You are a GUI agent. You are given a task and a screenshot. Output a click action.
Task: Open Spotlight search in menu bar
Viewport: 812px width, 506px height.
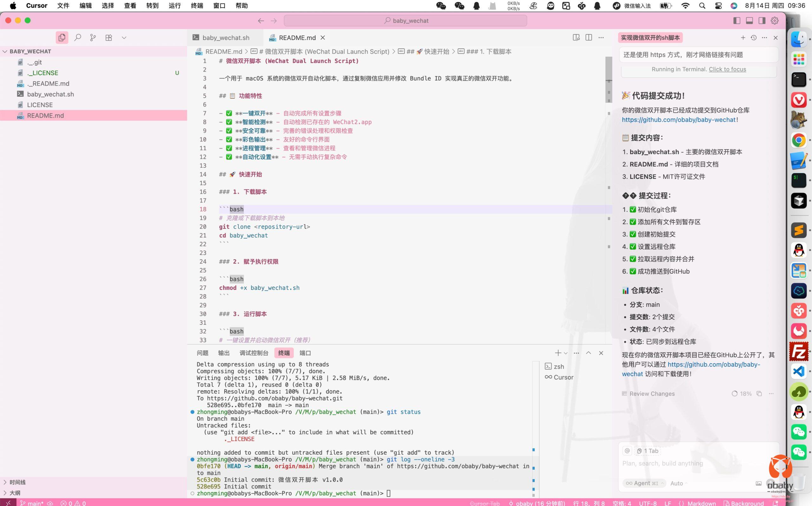703,6
